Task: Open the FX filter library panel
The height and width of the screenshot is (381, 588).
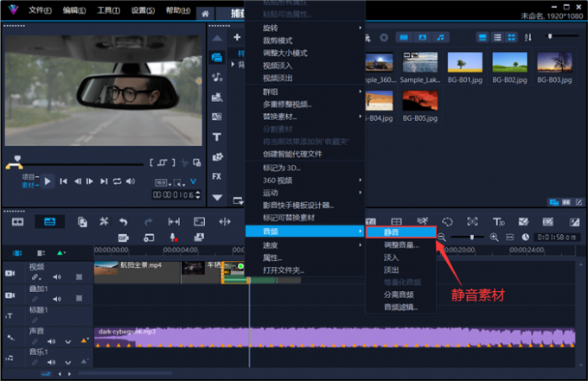Action: pyautogui.click(x=217, y=176)
